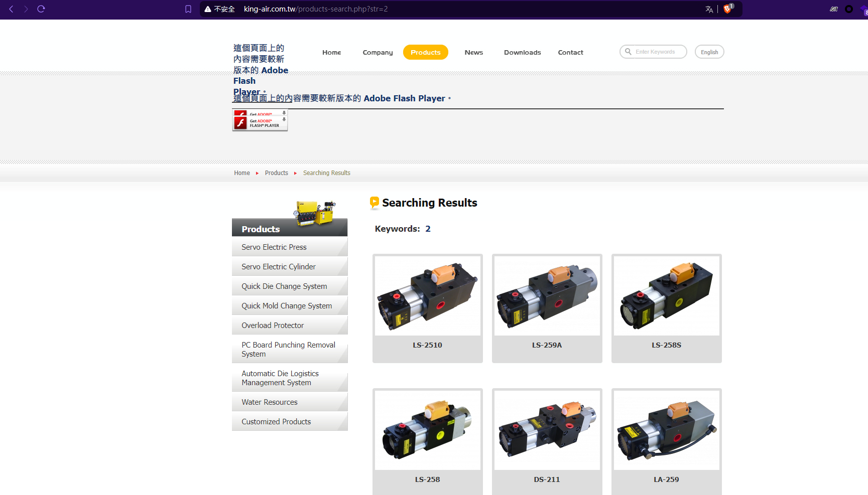
Task: Click the magnifier icon in the search box
Action: click(628, 52)
